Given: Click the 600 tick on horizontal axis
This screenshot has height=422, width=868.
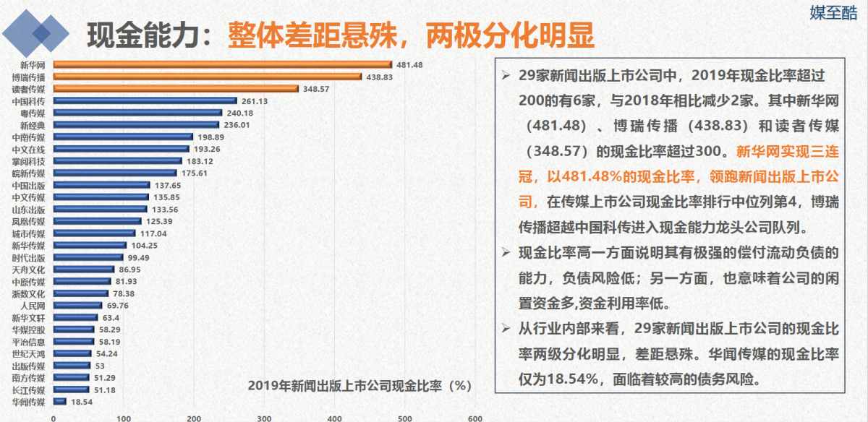Looking at the screenshot, I should click(x=475, y=417).
